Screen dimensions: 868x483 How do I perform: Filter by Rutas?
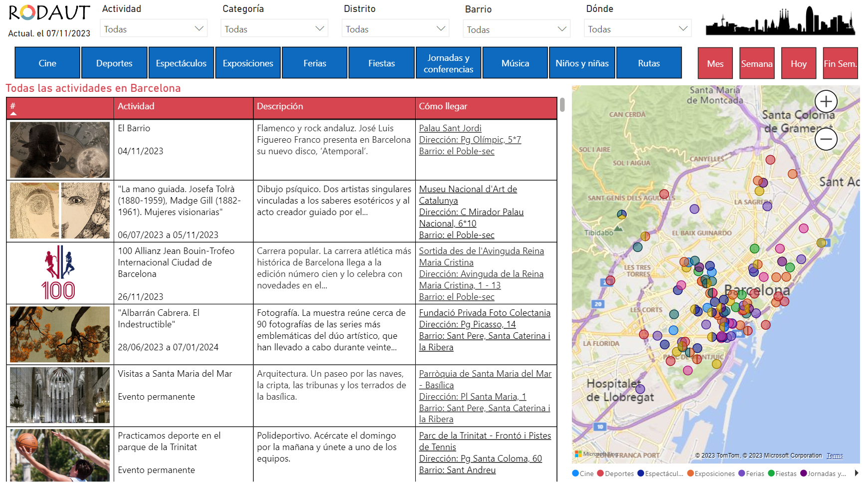pos(649,63)
